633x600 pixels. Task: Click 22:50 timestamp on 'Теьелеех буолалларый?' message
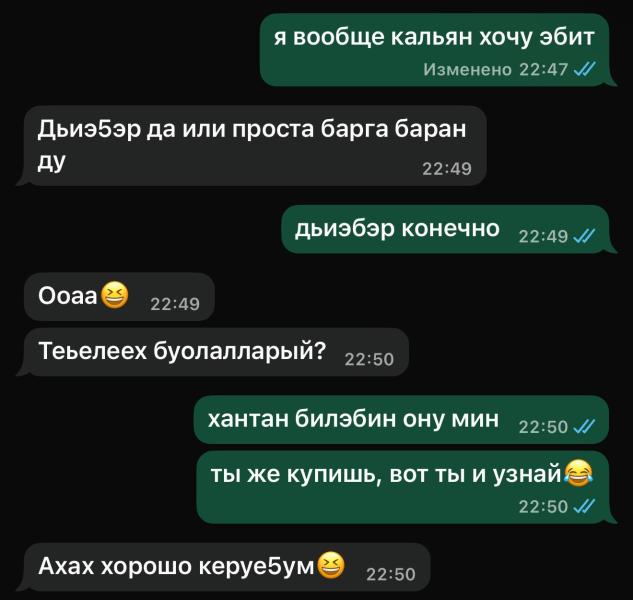click(x=369, y=359)
